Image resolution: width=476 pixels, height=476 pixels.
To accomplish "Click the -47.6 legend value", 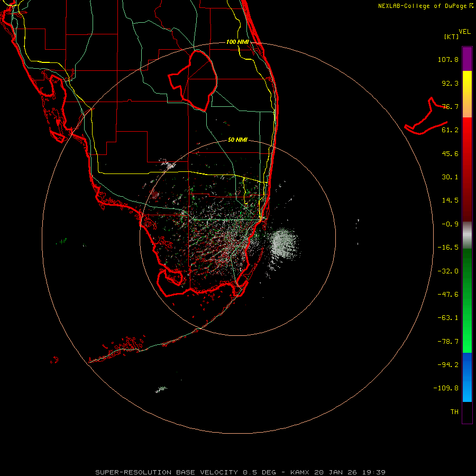I will 448,295.
